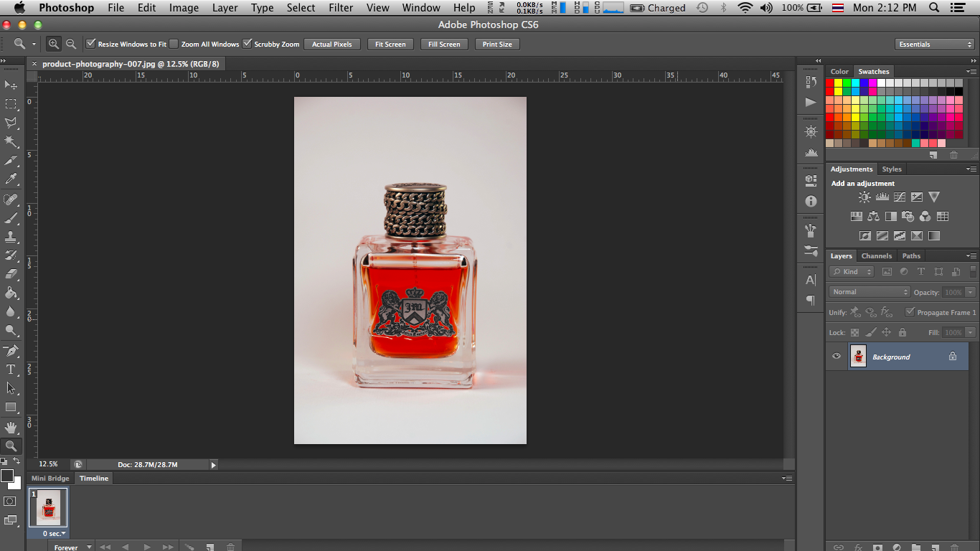Image resolution: width=980 pixels, height=551 pixels.
Task: Open the Filter menu
Action: coord(341,8)
